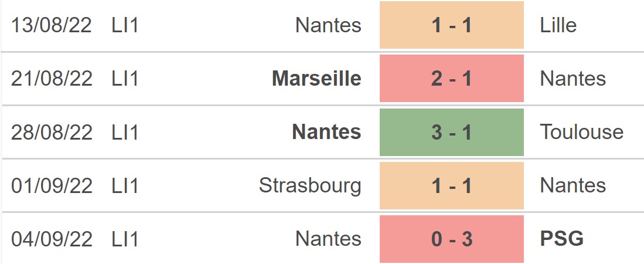
Task: Click Nantes in the Marseille match row
Action: click(x=573, y=79)
